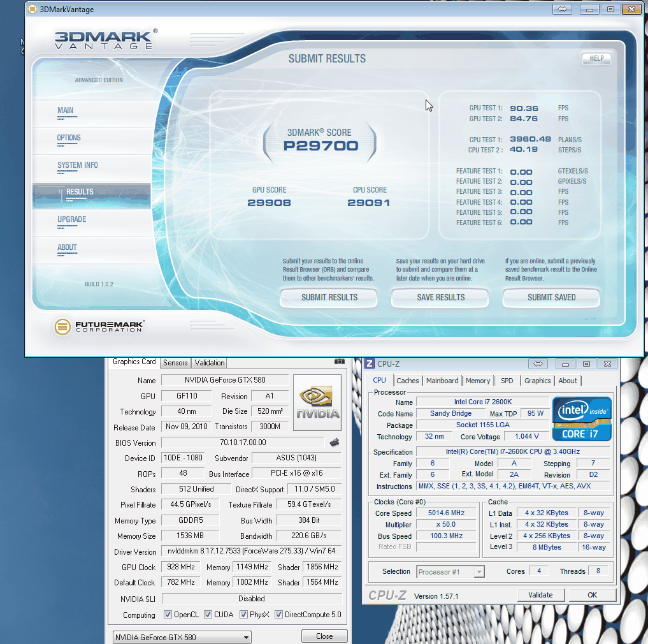The height and width of the screenshot is (644, 648).
Task: Open ABOUT in 3DMark sidebar
Action: click(x=67, y=247)
